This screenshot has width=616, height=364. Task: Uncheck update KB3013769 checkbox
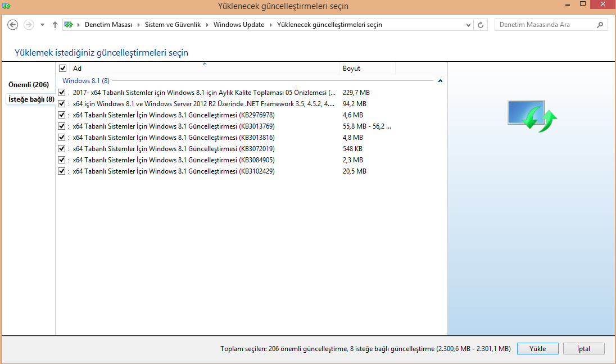(x=62, y=126)
